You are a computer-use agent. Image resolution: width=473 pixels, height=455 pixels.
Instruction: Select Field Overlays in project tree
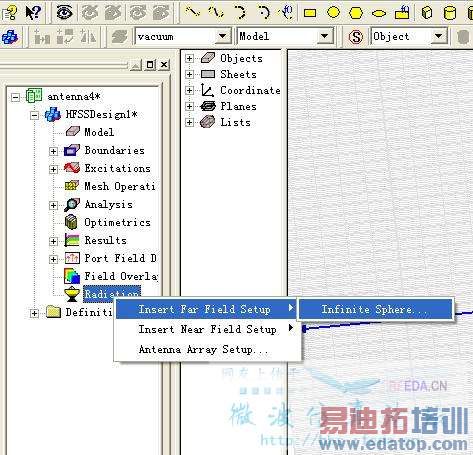pos(121,276)
